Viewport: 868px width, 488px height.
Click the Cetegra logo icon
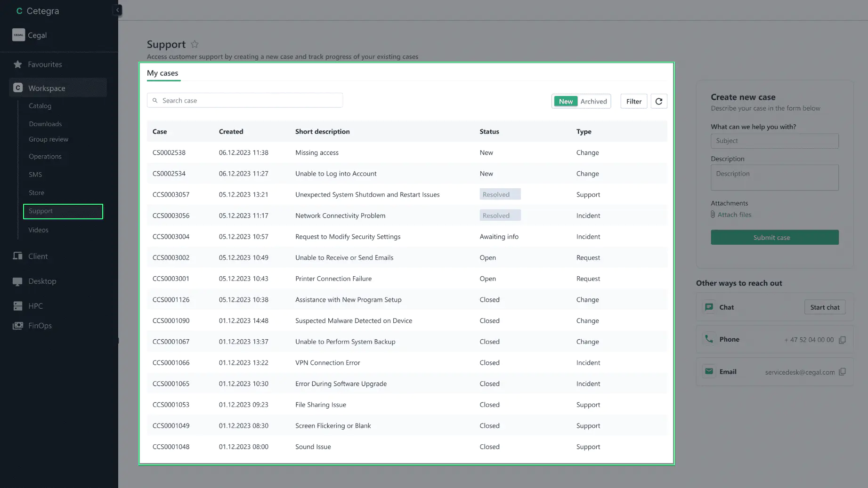click(x=19, y=11)
